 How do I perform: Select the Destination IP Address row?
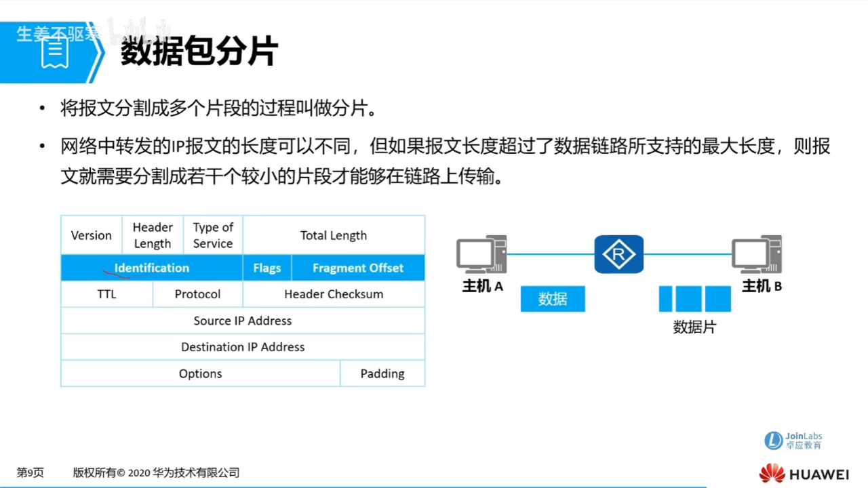pos(243,347)
